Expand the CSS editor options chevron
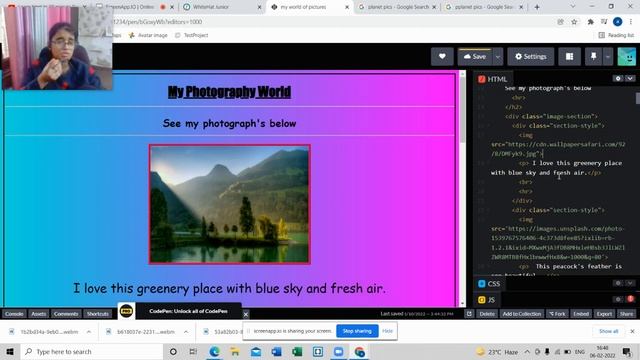The image size is (640, 360). 630,283
